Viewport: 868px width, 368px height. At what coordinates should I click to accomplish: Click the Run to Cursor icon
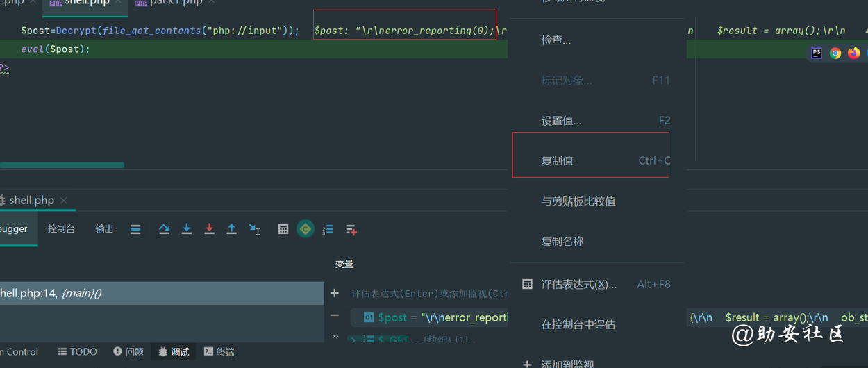pyautogui.click(x=255, y=229)
